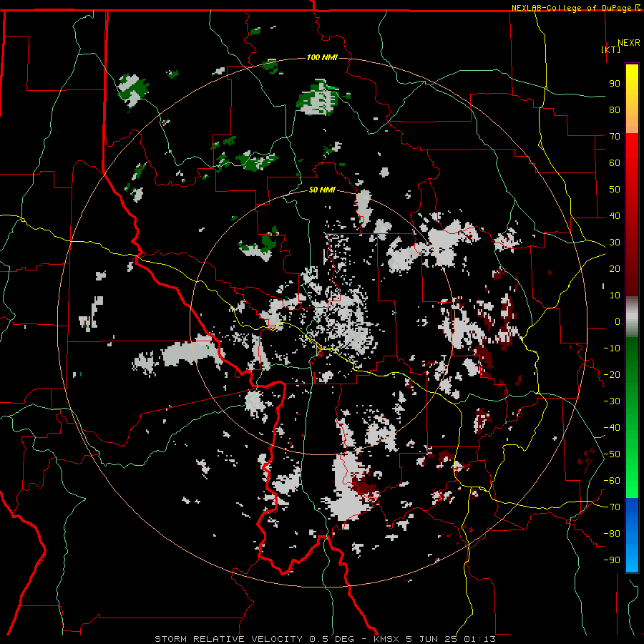Screen dimensions: 644x644
Task: Click the -50 value on velocity scale
Action: [612, 454]
